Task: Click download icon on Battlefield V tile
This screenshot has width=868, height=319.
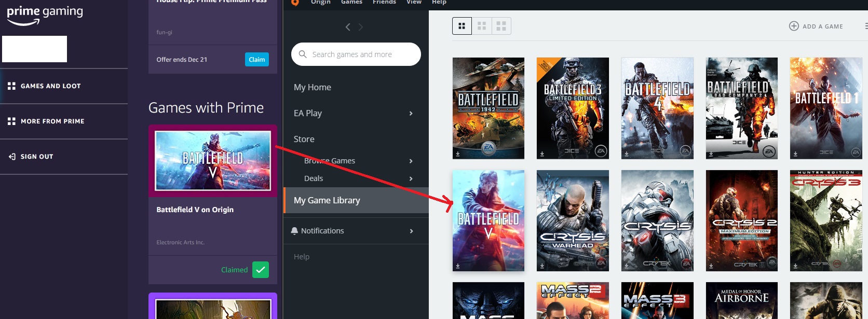Action: point(458,266)
